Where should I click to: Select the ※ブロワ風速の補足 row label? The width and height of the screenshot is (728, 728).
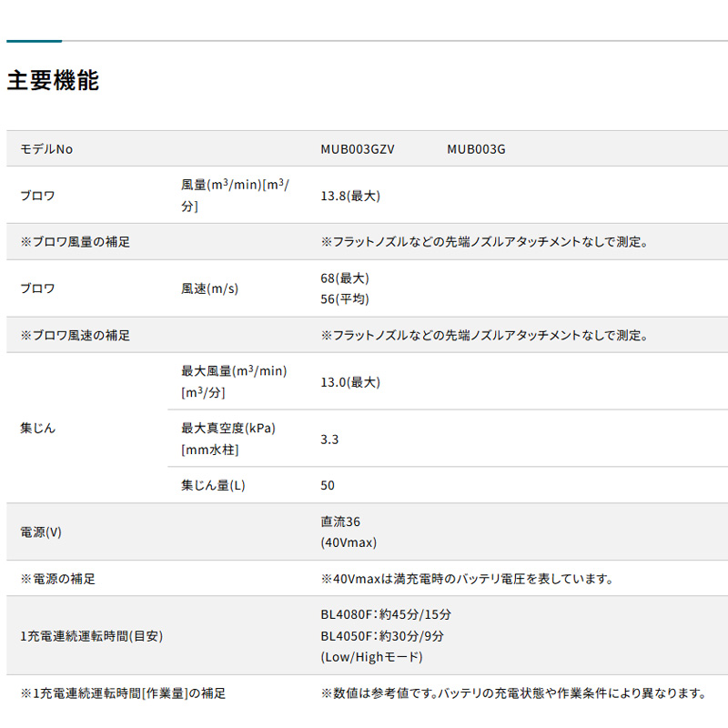click(76, 335)
